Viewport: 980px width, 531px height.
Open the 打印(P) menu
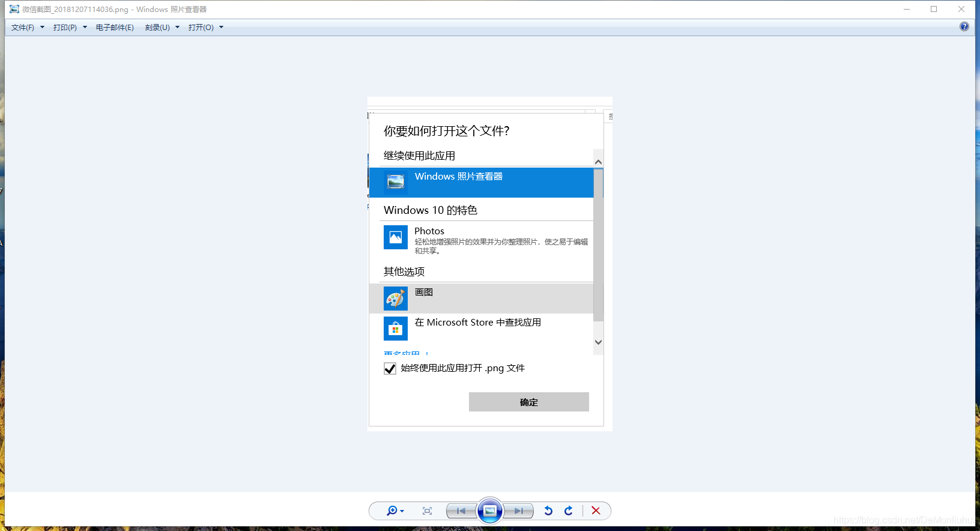pyautogui.click(x=70, y=28)
